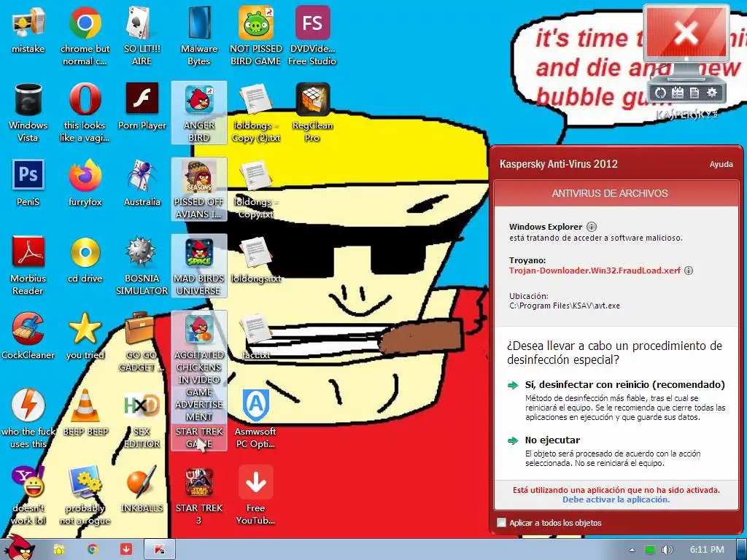Open Kaspersky gadget settings gear icon
Image resolution: width=747 pixels, height=560 pixels.
(712, 93)
